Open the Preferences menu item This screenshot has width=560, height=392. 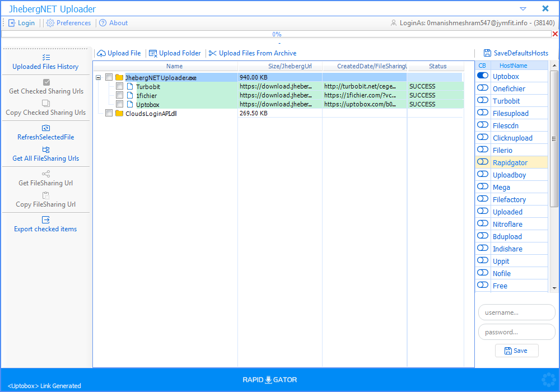click(68, 23)
